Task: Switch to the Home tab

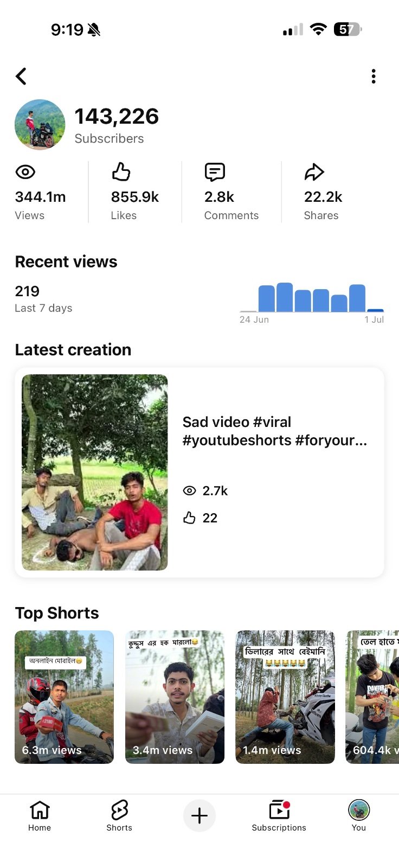Action: coord(40,815)
